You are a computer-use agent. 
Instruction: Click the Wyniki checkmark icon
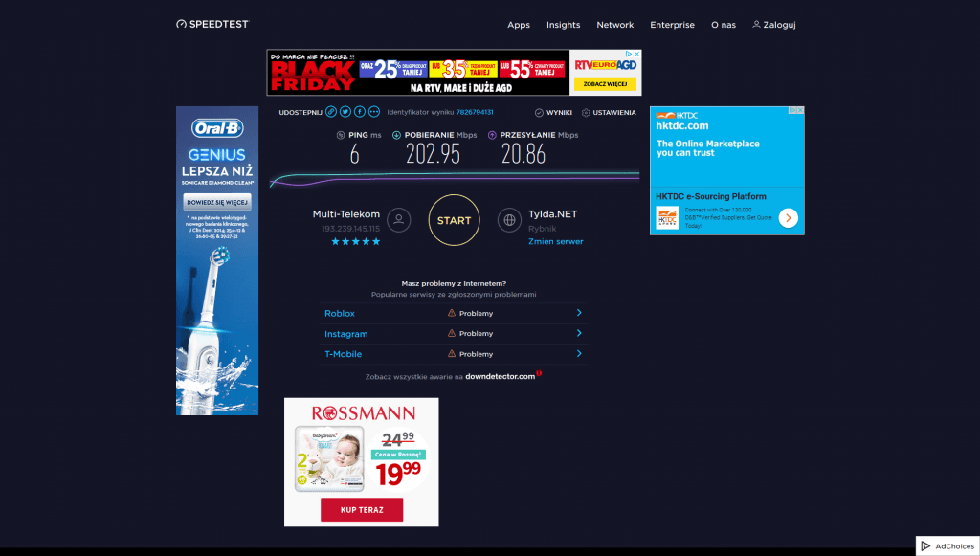(x=539, y=113)
